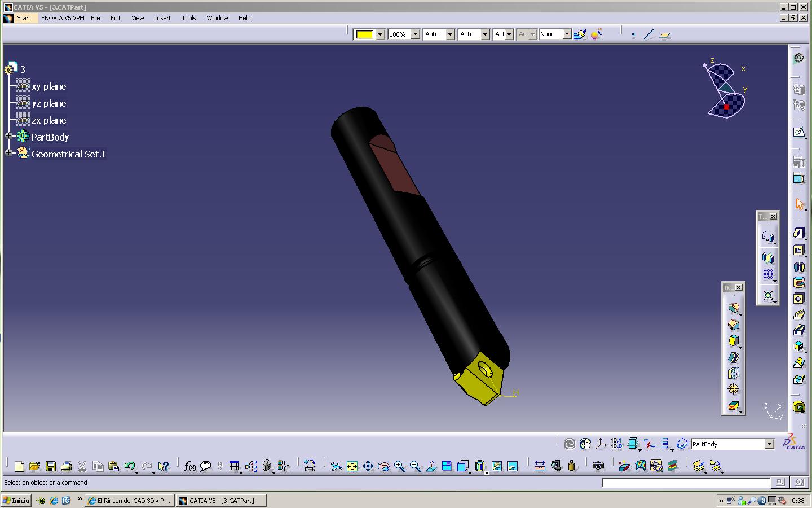The width and height of the screenshot is (812, 508).
Task: Open the Design Table icon
Action: (x=234, y=466)
